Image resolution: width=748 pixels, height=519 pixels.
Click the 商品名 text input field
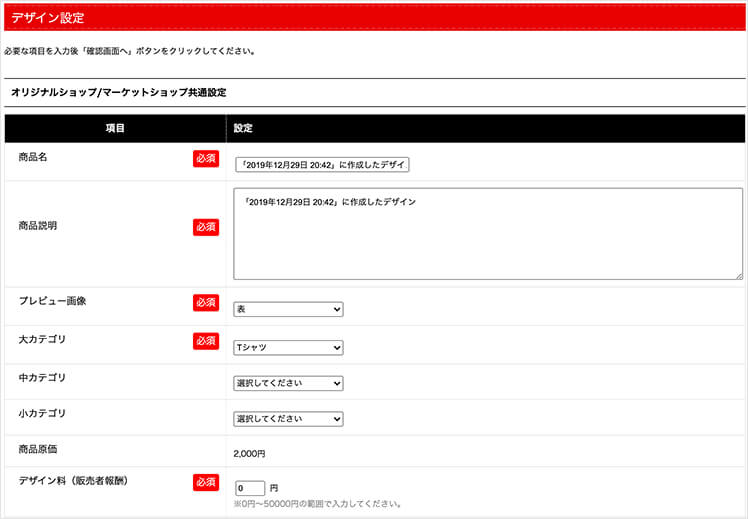[x=322, y=165]
